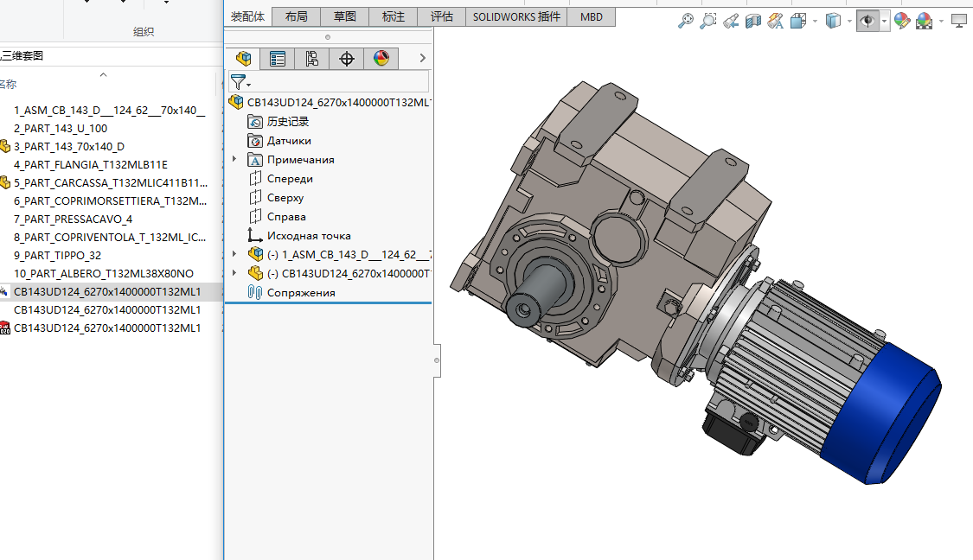Image resolution: width=973 pixels, height=560 pixels.
Task: Open the Display Style dropdown arrow
Action: (x=849, y=22)
